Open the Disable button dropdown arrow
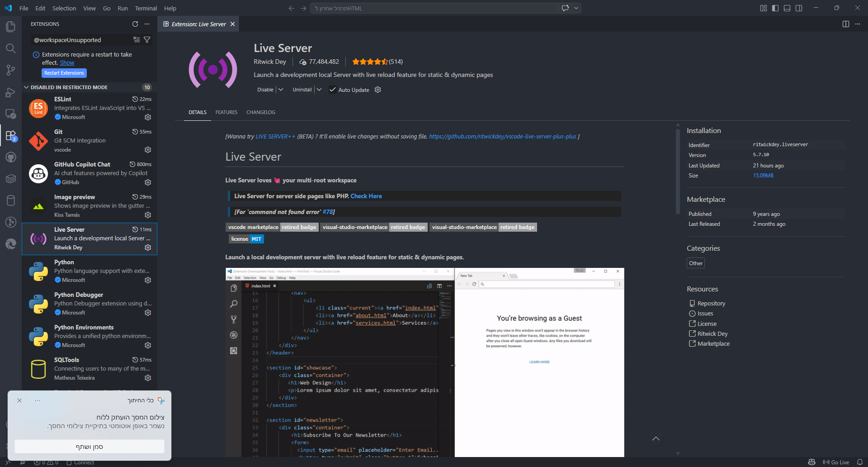 point(281,90)
